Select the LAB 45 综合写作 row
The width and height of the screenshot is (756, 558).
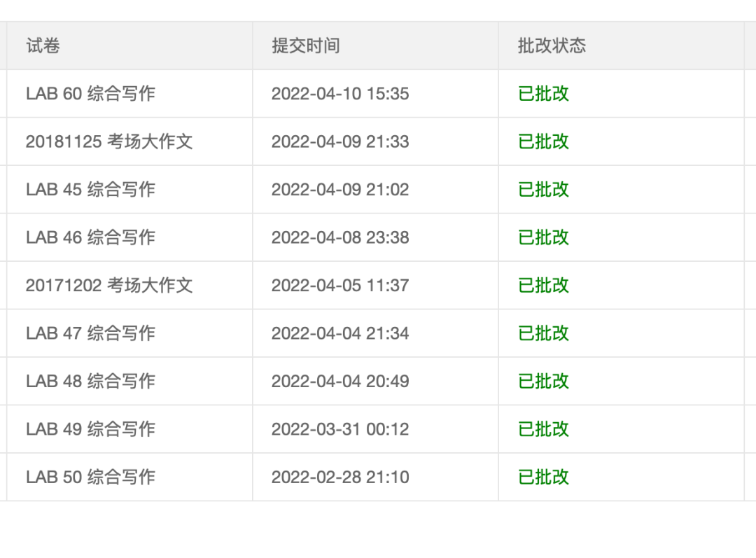[90, 190]
